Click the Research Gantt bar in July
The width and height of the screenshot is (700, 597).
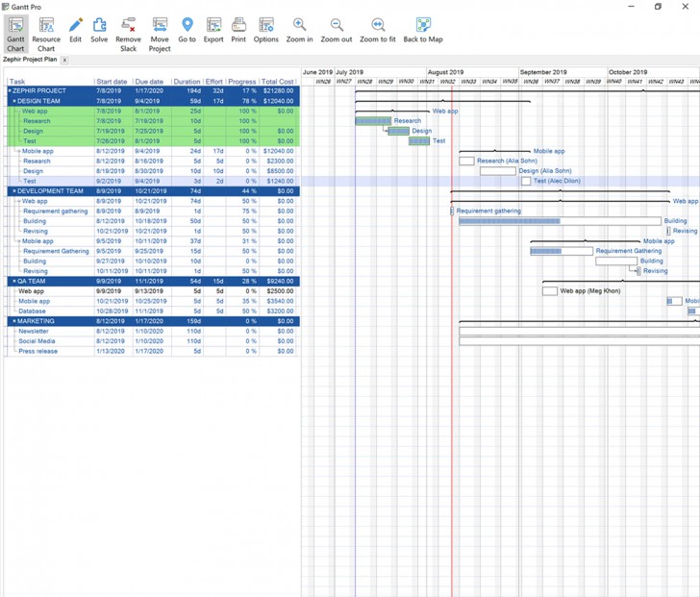(x=373, y=121)
